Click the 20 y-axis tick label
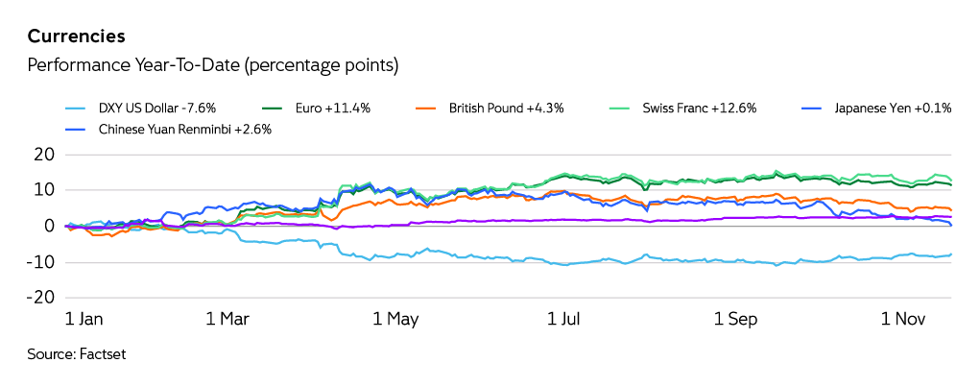 point(44,155)
